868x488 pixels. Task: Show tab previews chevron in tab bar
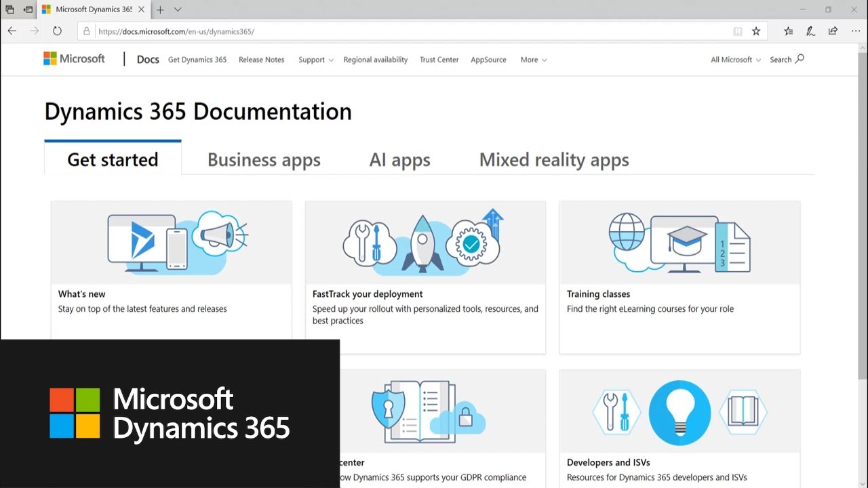click(178, 9)
